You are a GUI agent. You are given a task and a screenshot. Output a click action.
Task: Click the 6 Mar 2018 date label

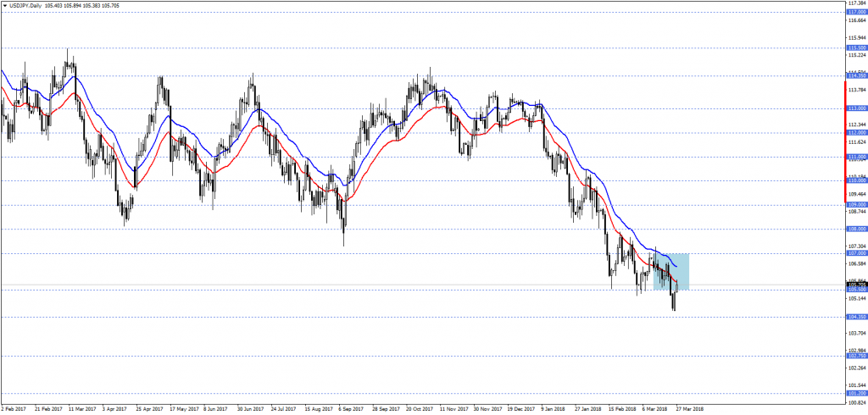tap(657, 410)
